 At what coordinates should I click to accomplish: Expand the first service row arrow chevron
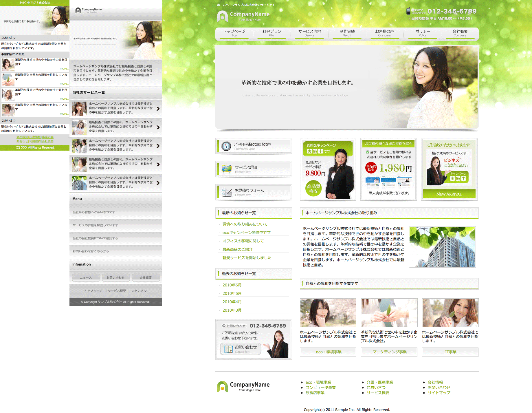point(158,109)
